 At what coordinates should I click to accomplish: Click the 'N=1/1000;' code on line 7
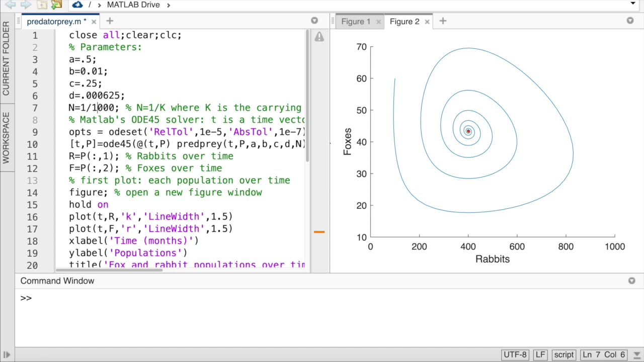tap(94, 108)
